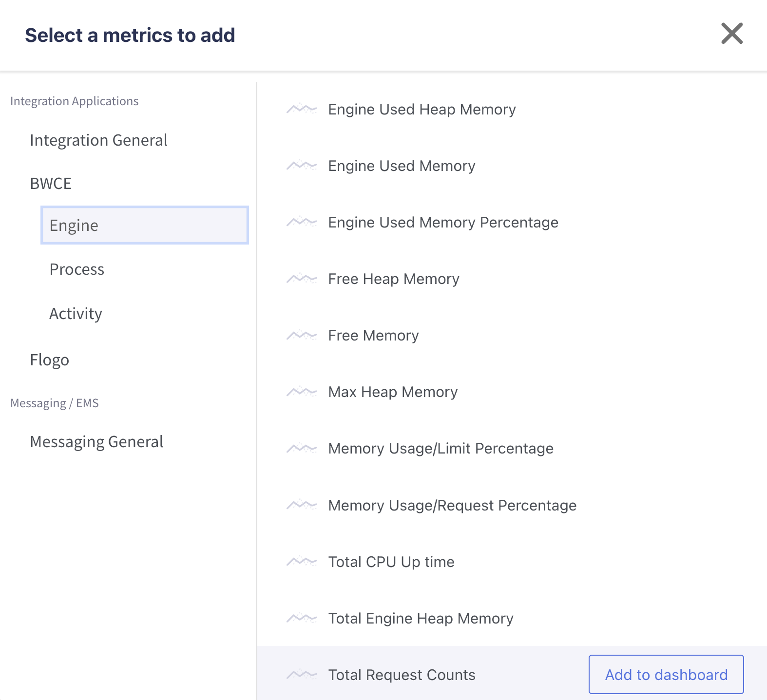This screenshot has height=700, width=767.
Task: Click the chart icon for Memory Usage/Limit Percentage
Action: pyautogui.click(x=302, y=448)
